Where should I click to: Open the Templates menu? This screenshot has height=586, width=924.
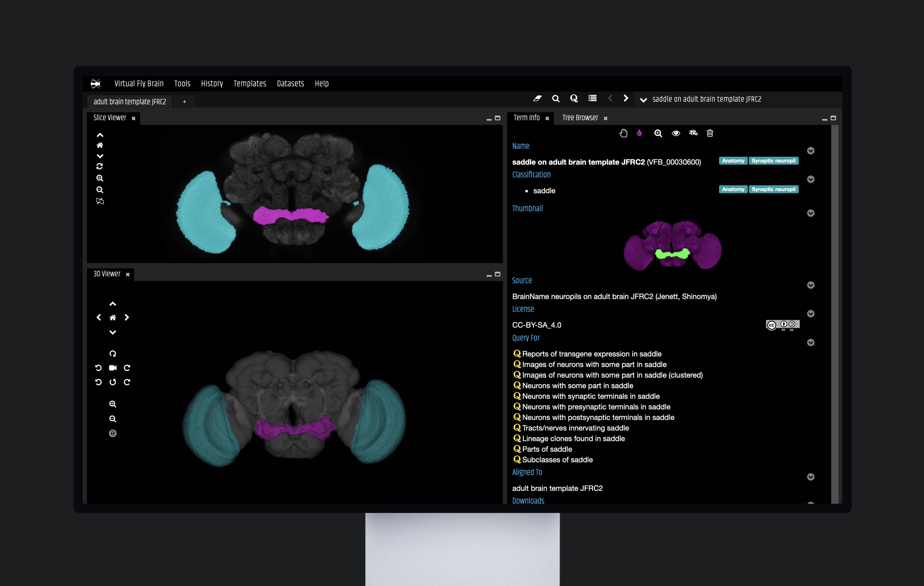[250, 84]
